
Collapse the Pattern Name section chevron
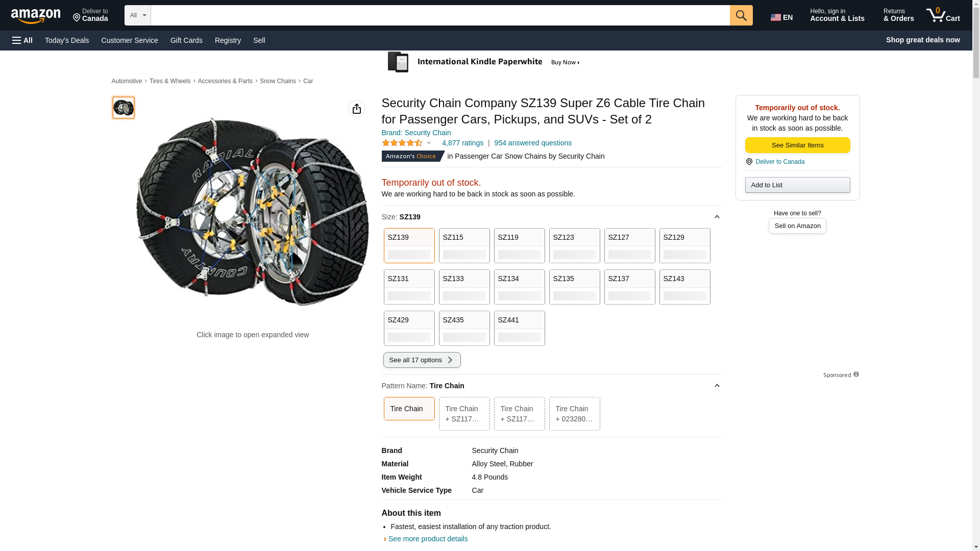(717, 386)
